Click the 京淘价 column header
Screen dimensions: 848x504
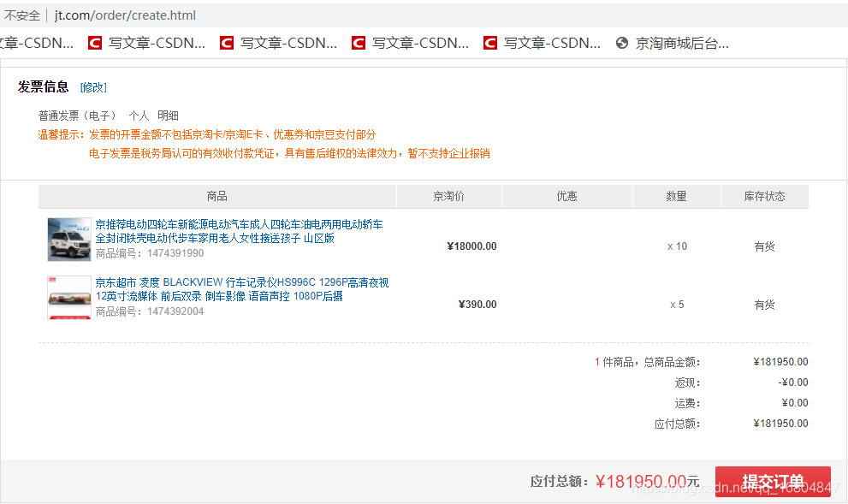coord(449,196)
